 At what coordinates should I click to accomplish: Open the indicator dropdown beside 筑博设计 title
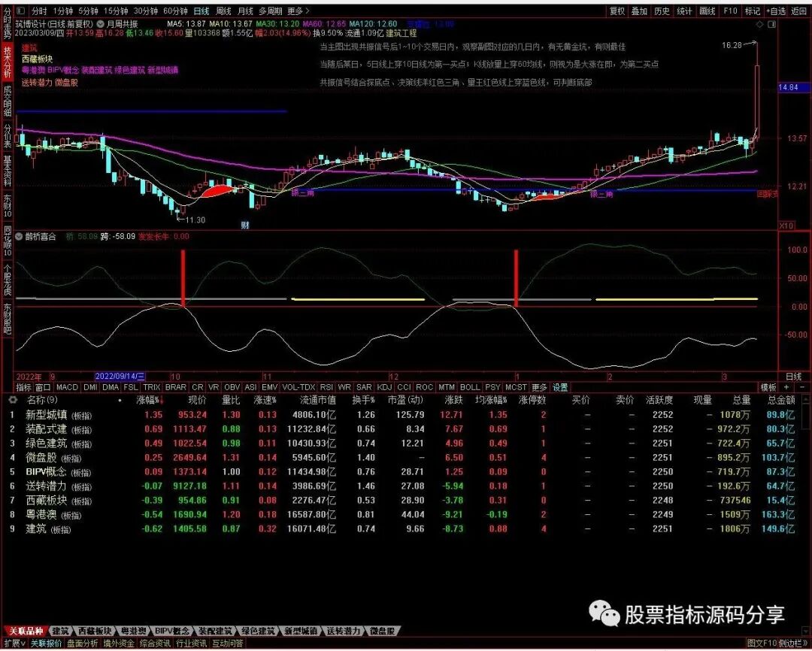[x=100, y=24]
